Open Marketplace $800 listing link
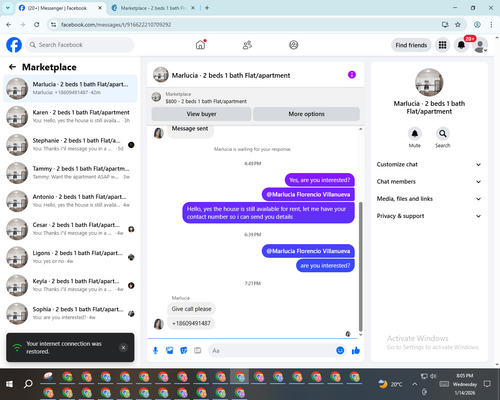Image resolution: width=500 pixels, height=400 pixels. [x=206, y=101]
